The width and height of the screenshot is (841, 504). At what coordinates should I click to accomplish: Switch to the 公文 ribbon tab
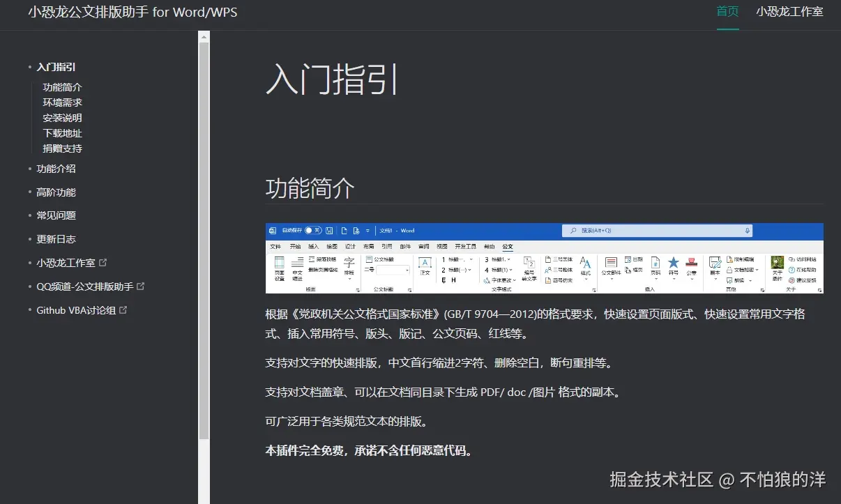pyautogui.click(x=508, y=247)
